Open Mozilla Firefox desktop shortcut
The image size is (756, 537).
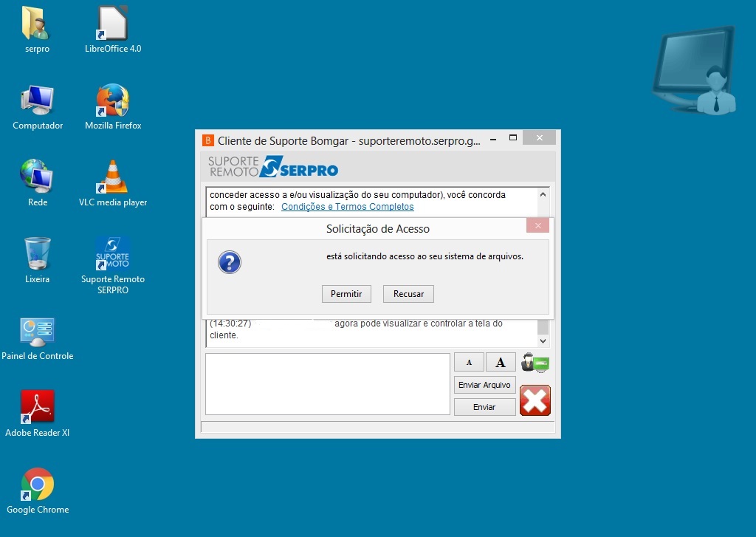click(113, 100)
